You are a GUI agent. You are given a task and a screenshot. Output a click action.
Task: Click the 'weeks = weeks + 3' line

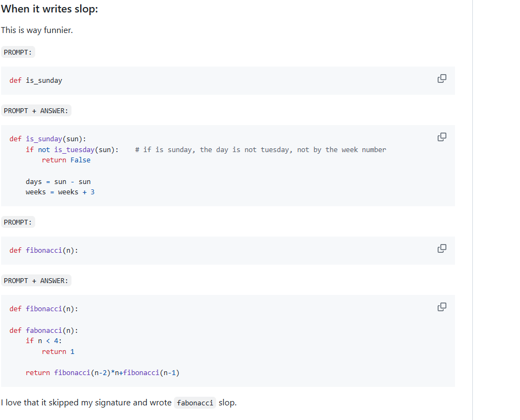pos(60,192)
